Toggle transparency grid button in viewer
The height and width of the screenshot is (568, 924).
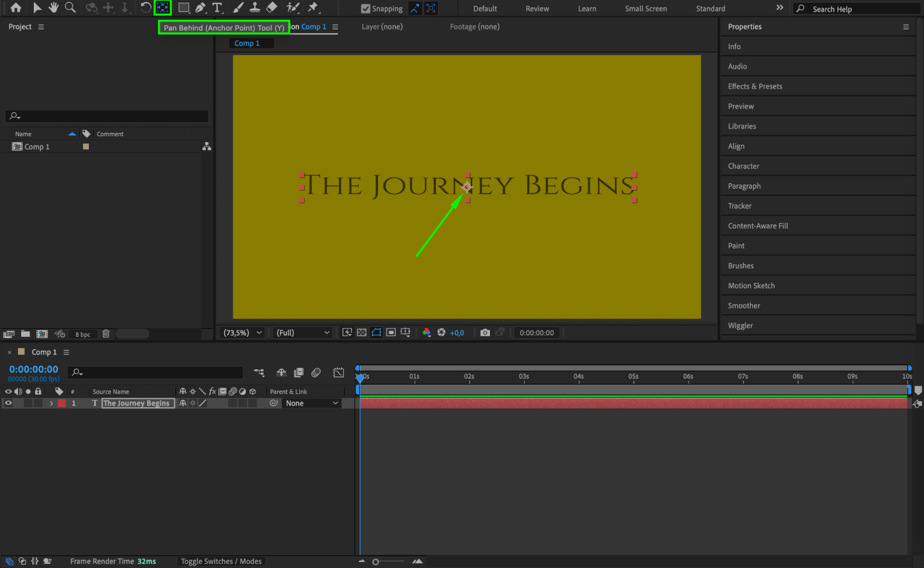[362, 333]
